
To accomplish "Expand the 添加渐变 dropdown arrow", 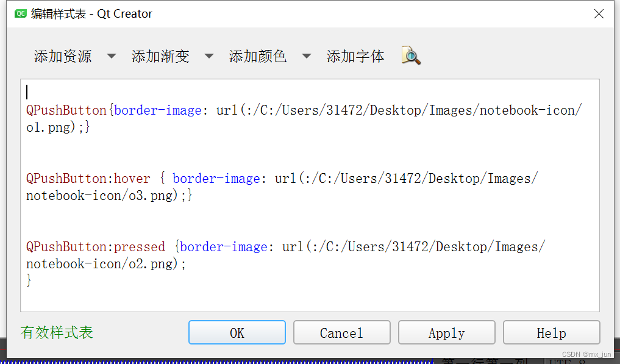I will (x=209, y=56).
